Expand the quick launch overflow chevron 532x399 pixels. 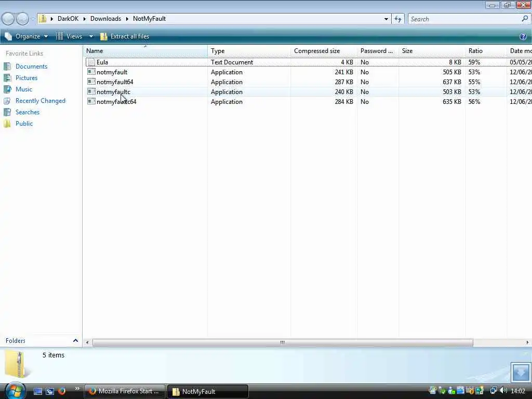pos(77,389)
